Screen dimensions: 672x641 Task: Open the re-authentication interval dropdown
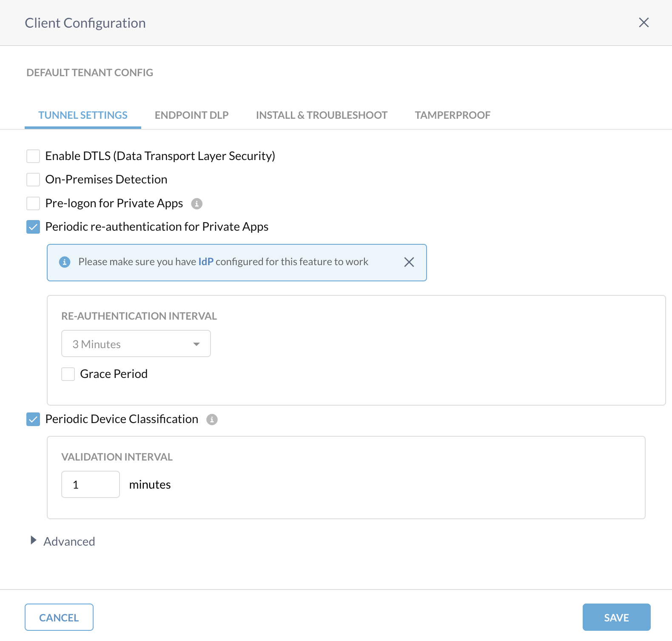click(136, 343)
